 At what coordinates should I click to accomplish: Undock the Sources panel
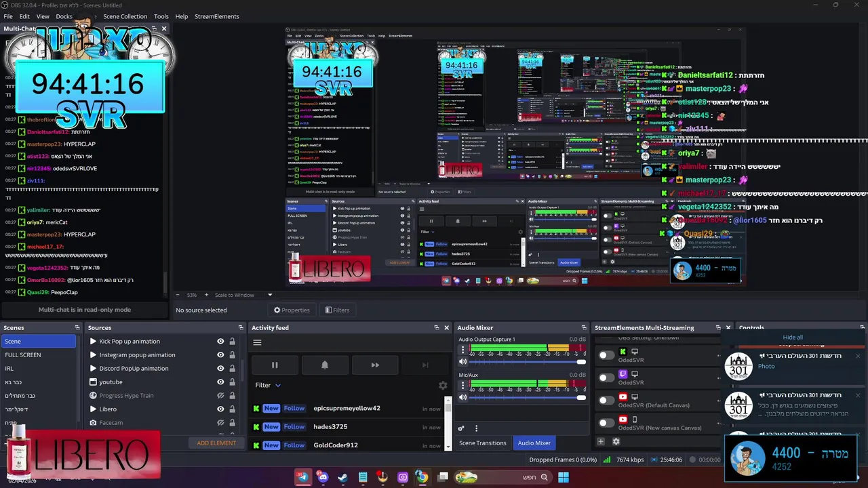(240, 328)
